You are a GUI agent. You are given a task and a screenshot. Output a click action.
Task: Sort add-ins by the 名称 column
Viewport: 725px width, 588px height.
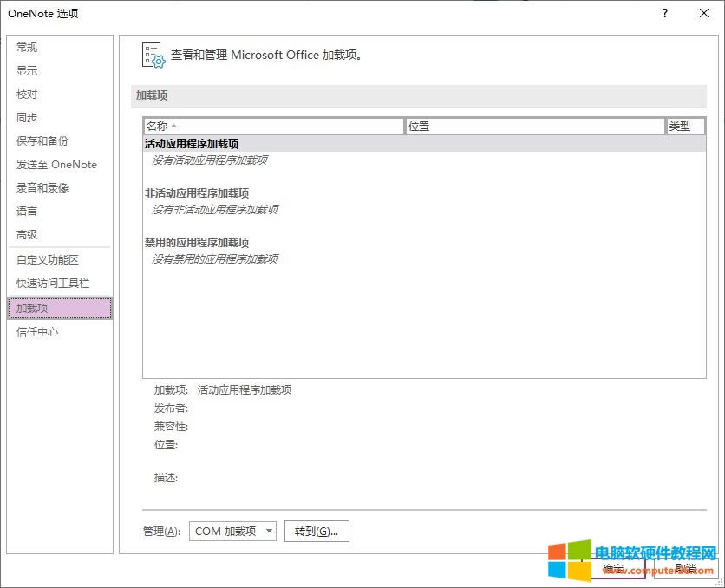[x=273, y=126]
